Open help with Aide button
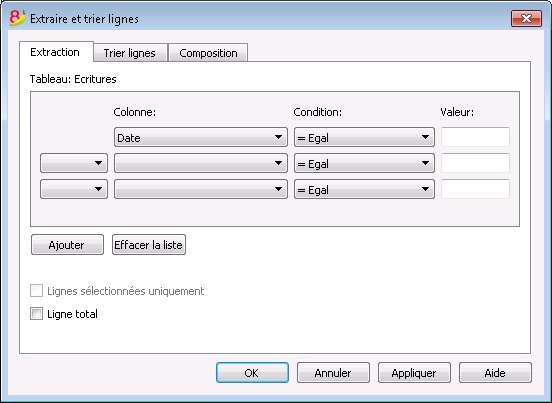 point(495,373)
